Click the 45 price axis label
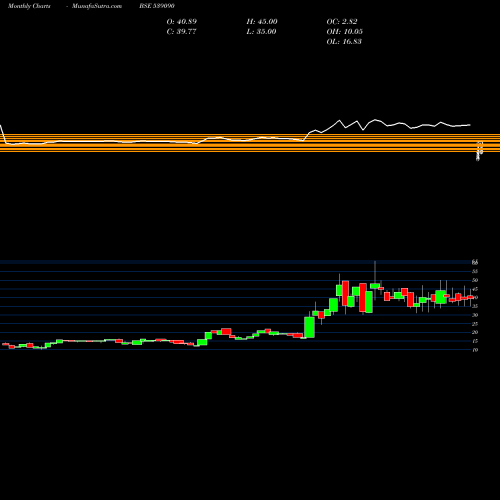 click(475, 289)
